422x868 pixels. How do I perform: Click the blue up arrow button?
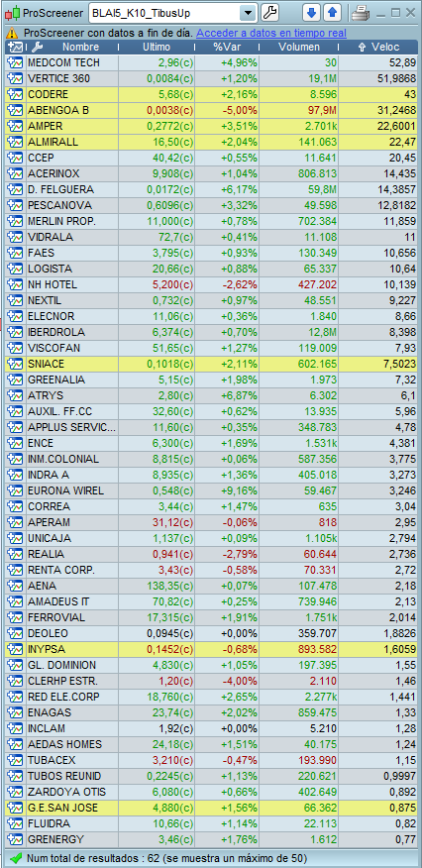333,13
